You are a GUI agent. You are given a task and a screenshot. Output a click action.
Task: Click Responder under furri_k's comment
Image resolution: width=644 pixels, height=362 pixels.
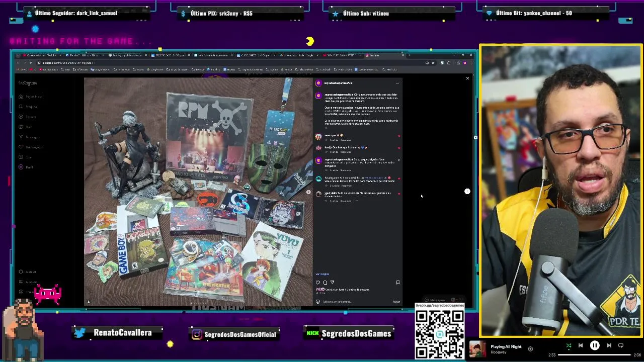(x=346, y=152)
